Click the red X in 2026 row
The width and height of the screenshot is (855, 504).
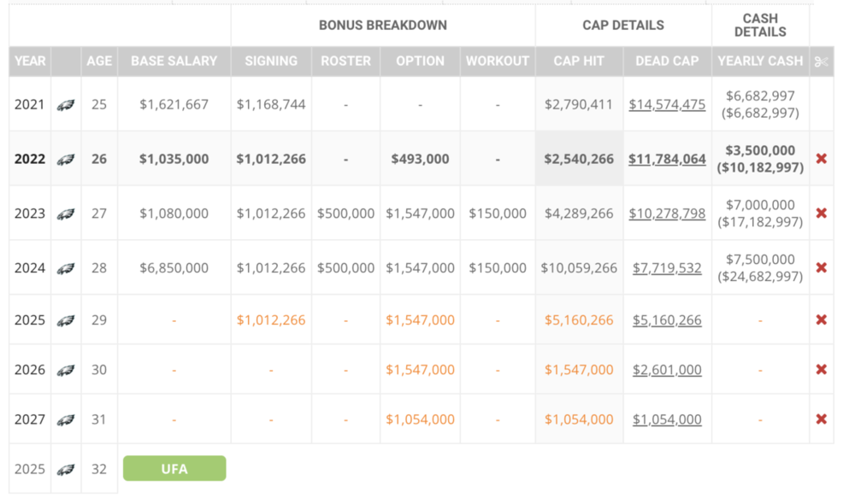(821, 370)
